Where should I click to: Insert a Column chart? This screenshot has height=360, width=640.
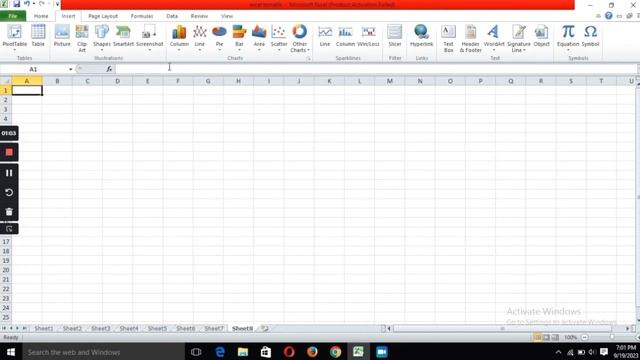pyautogui.click(x=179, y=38)
